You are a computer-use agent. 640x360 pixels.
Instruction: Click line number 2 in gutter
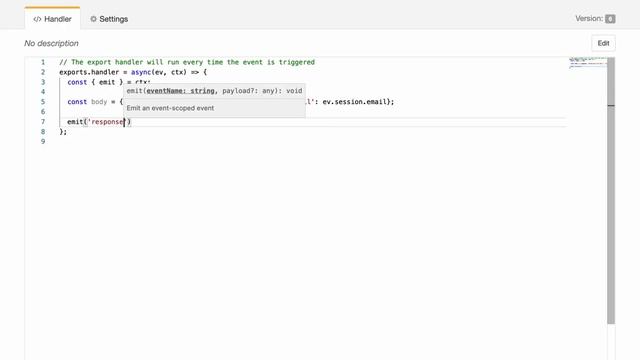(43, 72)
